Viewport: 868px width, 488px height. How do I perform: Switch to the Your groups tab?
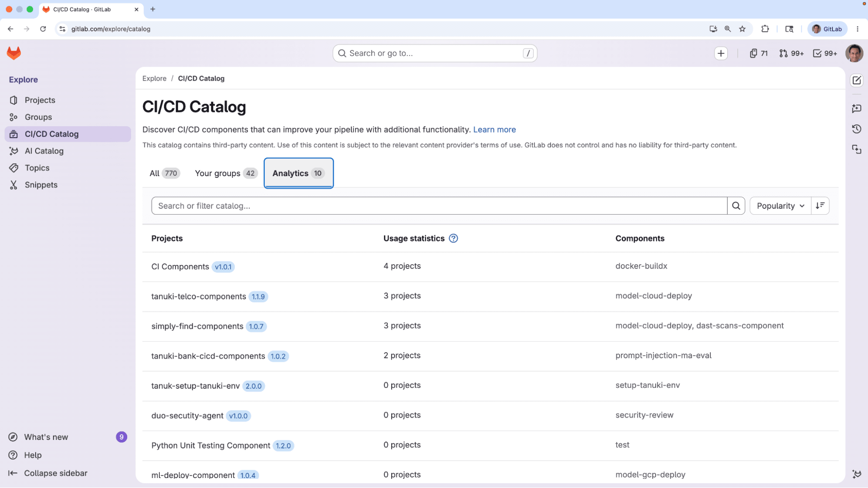point(226,173)
